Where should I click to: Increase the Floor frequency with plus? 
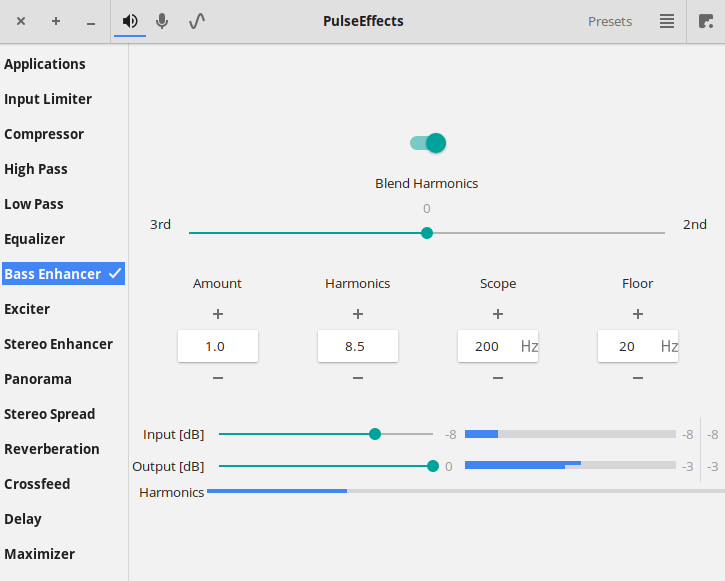tap(638, 314)
